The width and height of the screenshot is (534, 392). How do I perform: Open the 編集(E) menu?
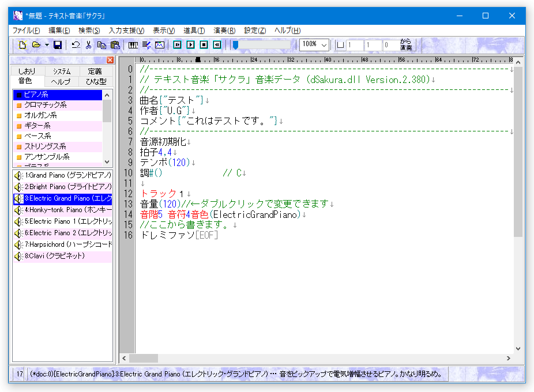coord(59,31)
